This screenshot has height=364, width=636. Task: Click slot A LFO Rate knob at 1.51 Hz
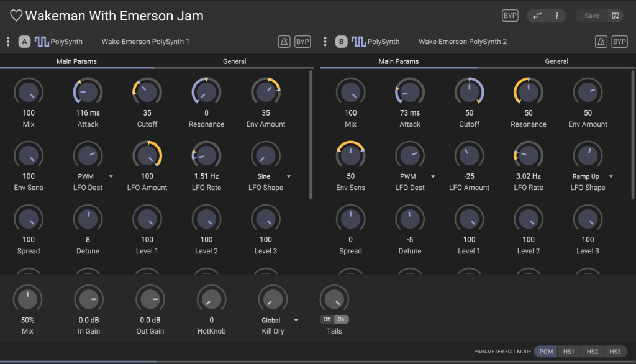click(x=206, y=155)
